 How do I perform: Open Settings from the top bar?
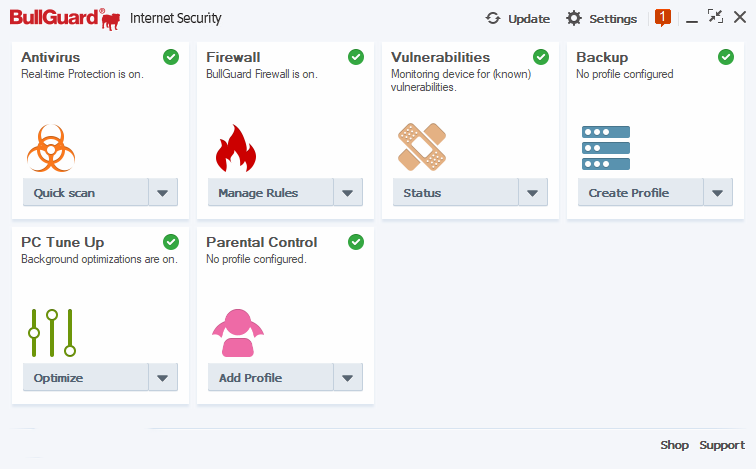click(x=601, y=18)
